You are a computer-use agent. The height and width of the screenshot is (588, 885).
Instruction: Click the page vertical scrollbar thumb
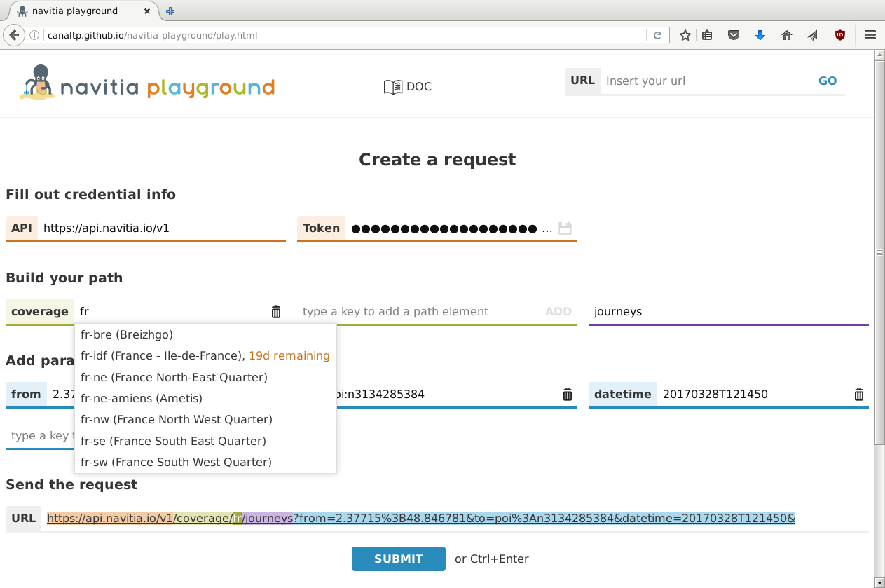click(879, 252)
